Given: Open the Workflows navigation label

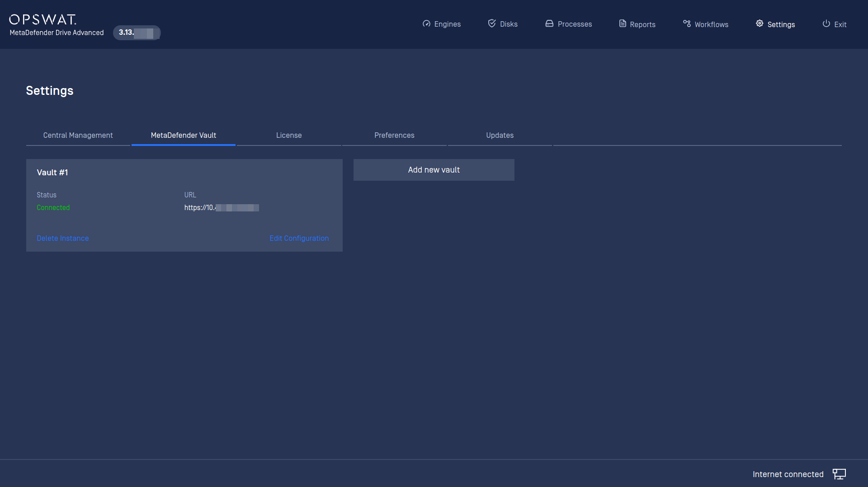Looking at the screenshot, I should pyautogui.click(x=711, y=24).
